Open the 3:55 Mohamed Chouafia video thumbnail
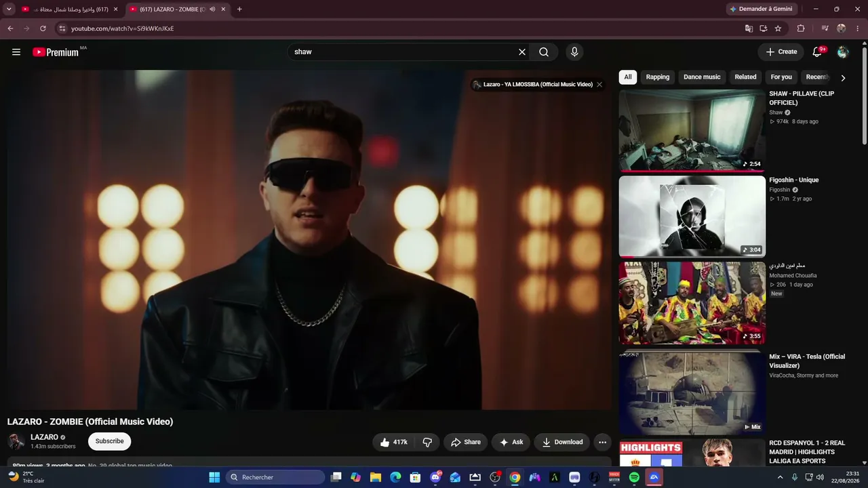 pyautogui.click(x=692, y=303)
